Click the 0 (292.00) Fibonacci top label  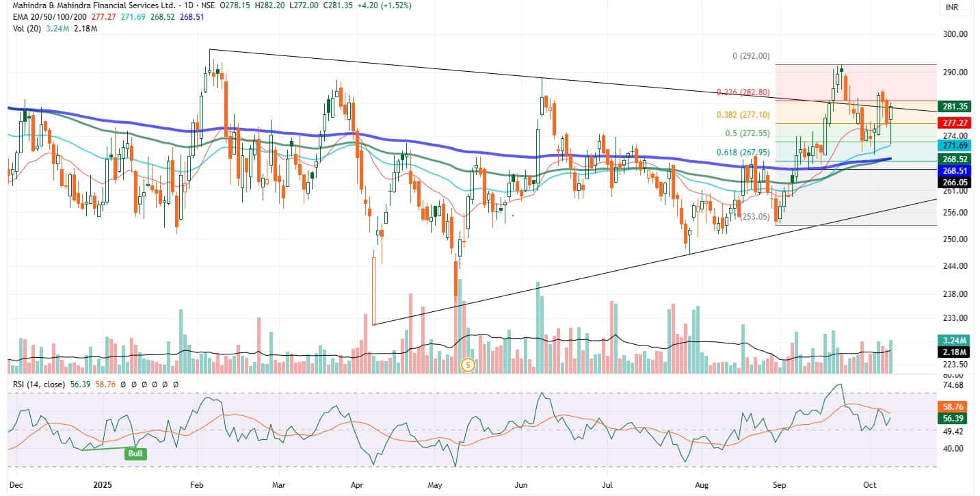click(x=751, y=56)
